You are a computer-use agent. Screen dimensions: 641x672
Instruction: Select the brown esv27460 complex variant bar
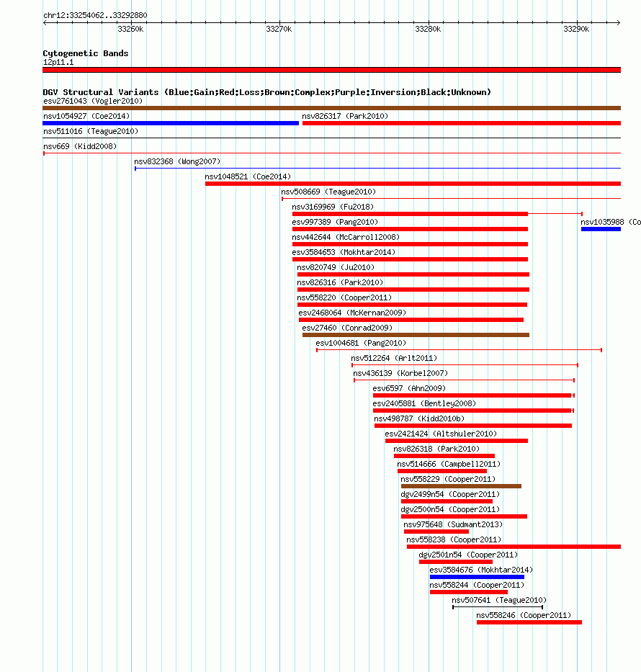(416, 335)
